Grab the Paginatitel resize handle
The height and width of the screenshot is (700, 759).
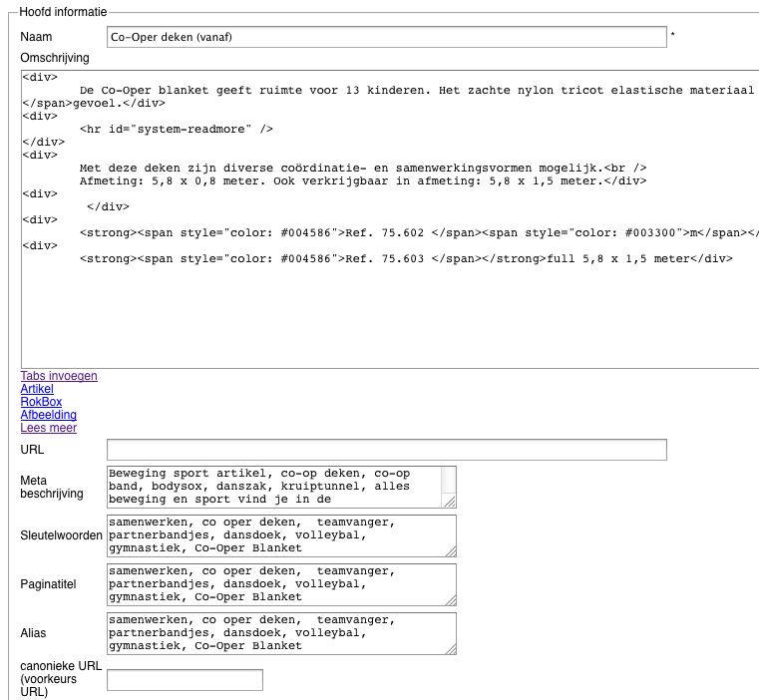(x=450, y=600)
